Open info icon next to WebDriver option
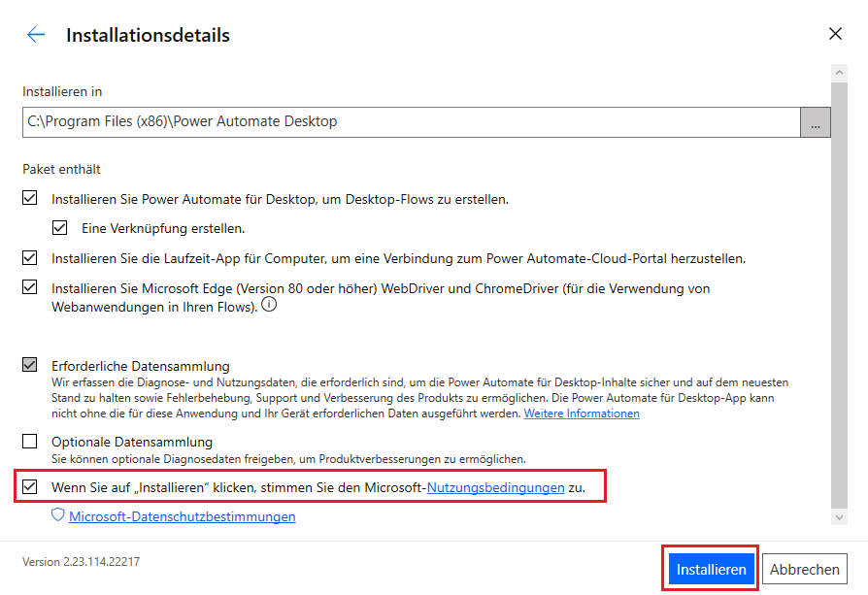 click(269, 304)
